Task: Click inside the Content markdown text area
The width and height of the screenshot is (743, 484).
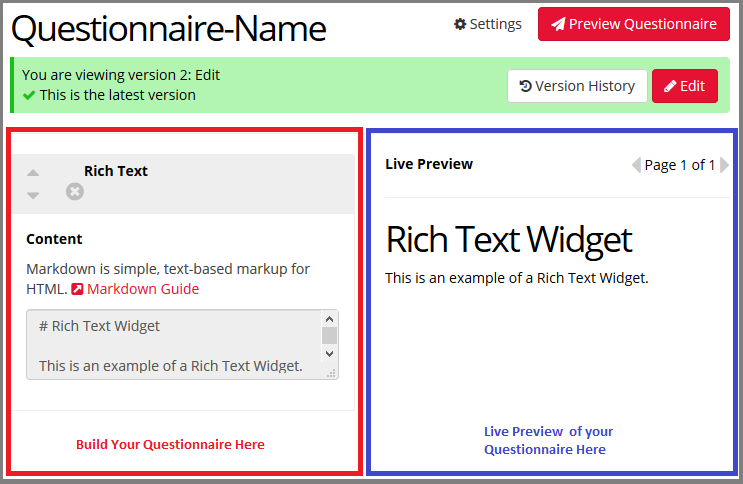Action: point(170,345)
